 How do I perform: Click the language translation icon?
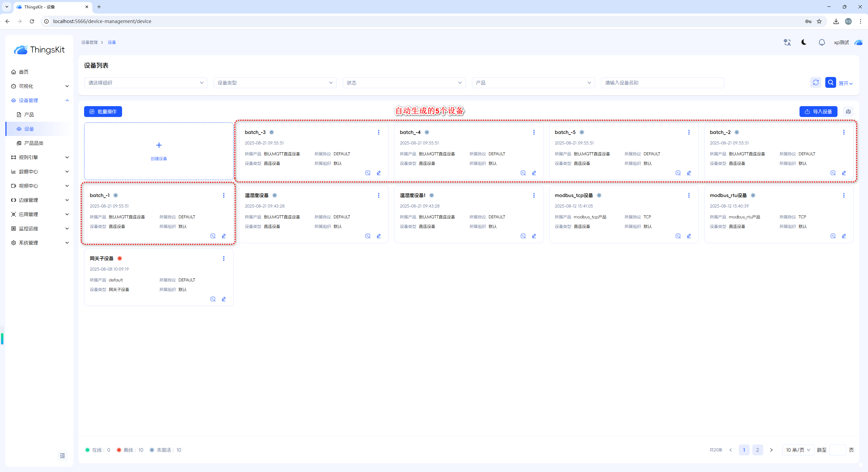(x=787, y=42)
